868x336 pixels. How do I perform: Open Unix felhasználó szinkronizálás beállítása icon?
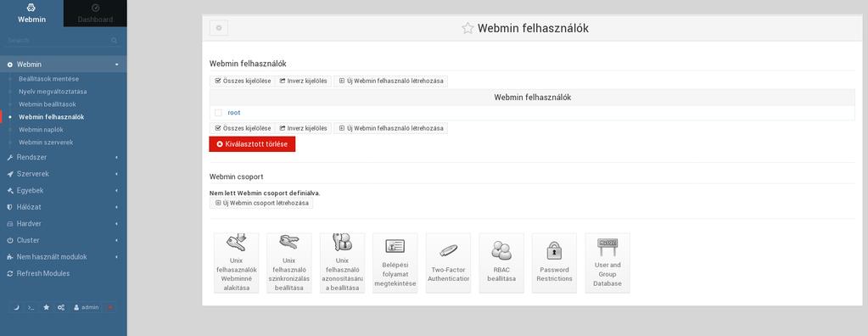[x=289, y=263]
